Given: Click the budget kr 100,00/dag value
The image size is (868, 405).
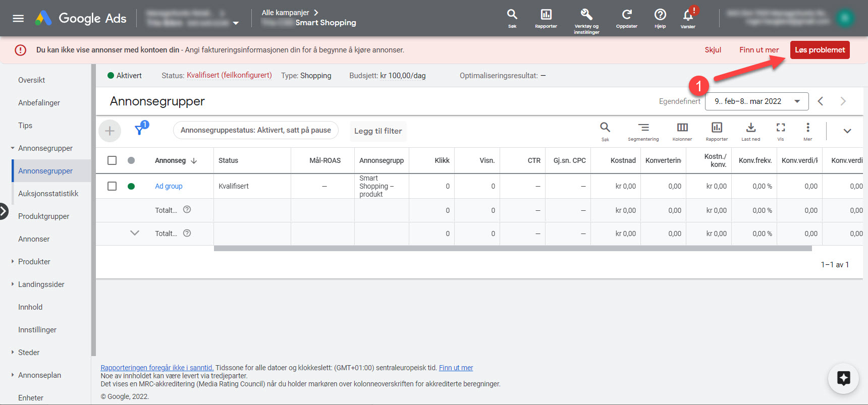Looking at the screenshot, I should (x=403, y=76).
